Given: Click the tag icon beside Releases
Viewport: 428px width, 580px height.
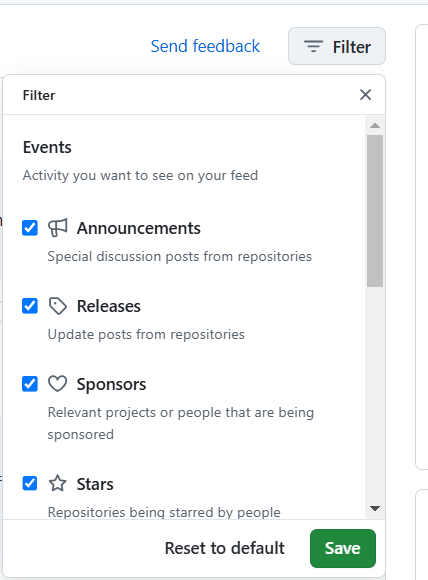Looking at the screenshot, I should (58, 306).
